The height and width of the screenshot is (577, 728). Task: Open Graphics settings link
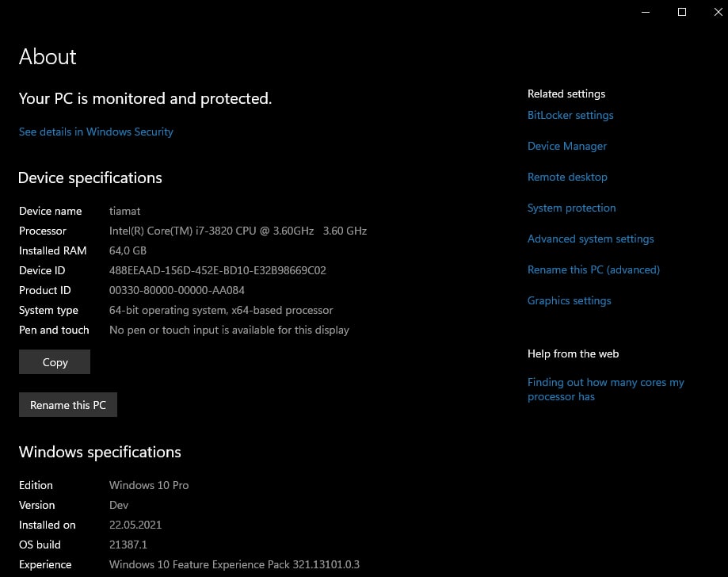click(x=570, y=300)
